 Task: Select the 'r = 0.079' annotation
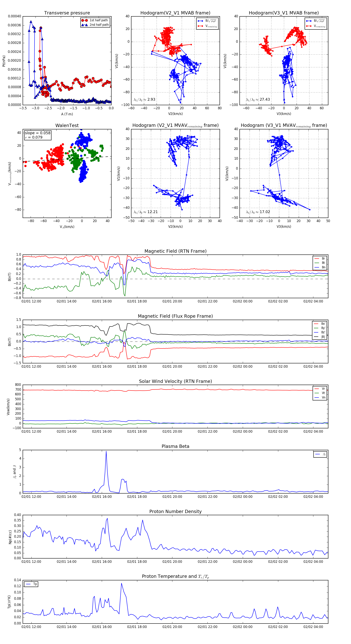click(34, 137)
